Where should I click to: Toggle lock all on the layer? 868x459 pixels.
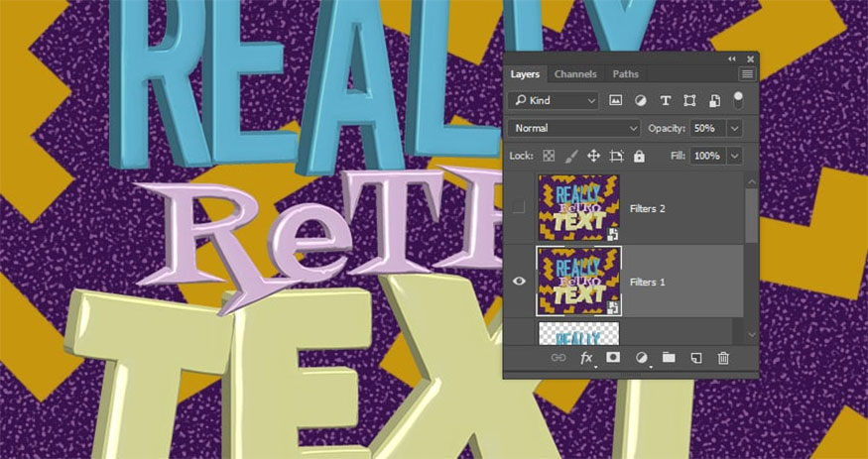pyautogui.click(x=639, y=156)
